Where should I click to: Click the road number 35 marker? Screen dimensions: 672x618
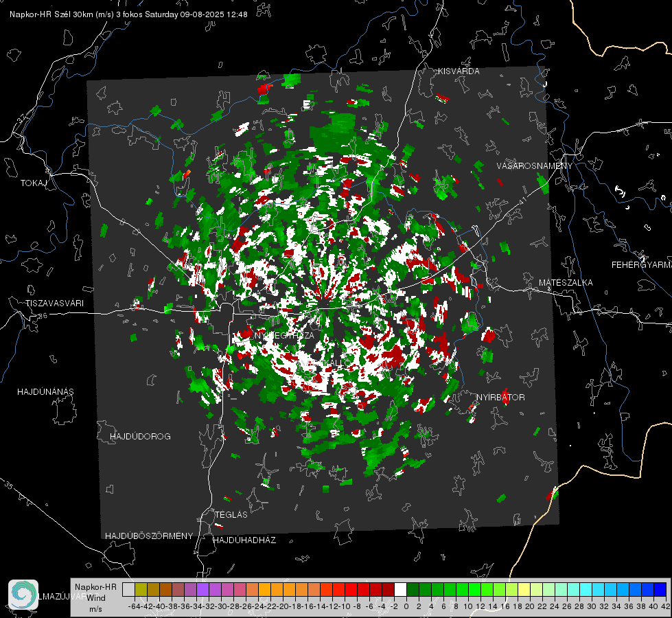click(x=9, y=485)
